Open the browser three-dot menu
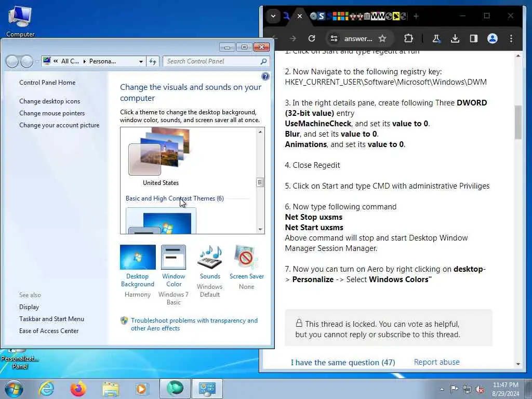Viewport: 532px width, 399px height. [511, 38]
